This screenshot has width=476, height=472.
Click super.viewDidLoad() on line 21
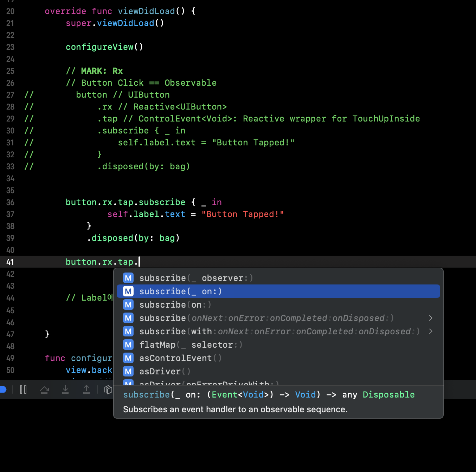coord(115,23)
